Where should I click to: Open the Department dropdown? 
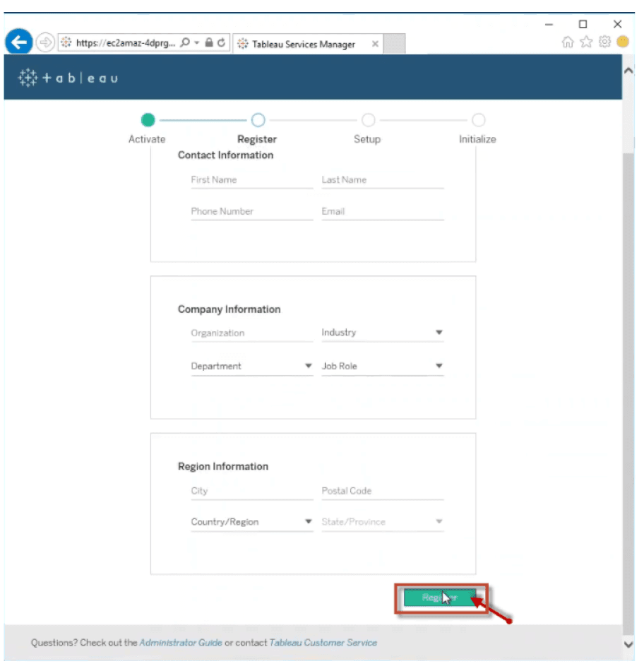[x=251, y=366]
